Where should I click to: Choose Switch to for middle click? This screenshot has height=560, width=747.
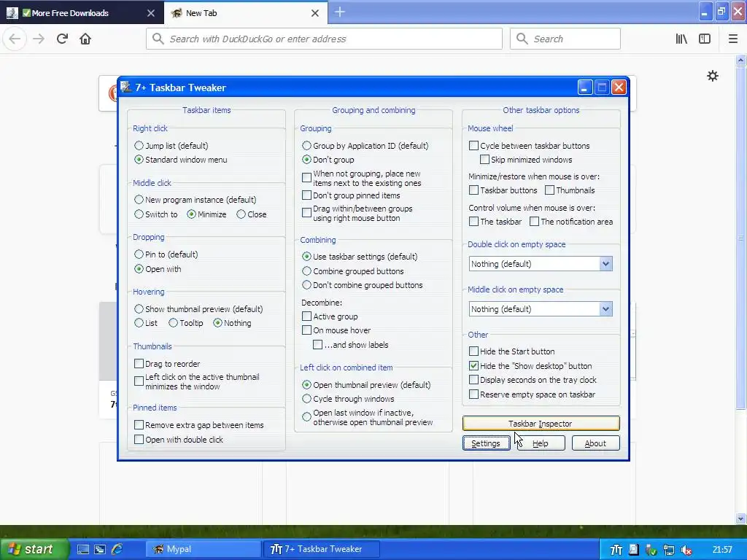point(156,214)
